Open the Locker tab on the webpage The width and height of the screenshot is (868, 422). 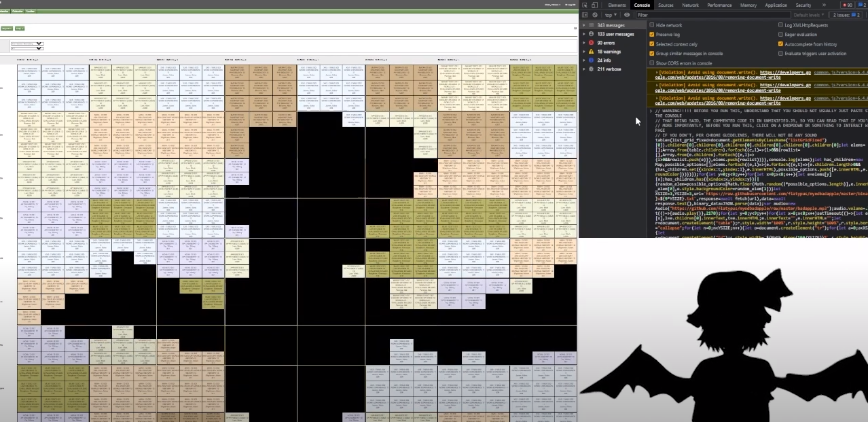click(x=31, y=12)
